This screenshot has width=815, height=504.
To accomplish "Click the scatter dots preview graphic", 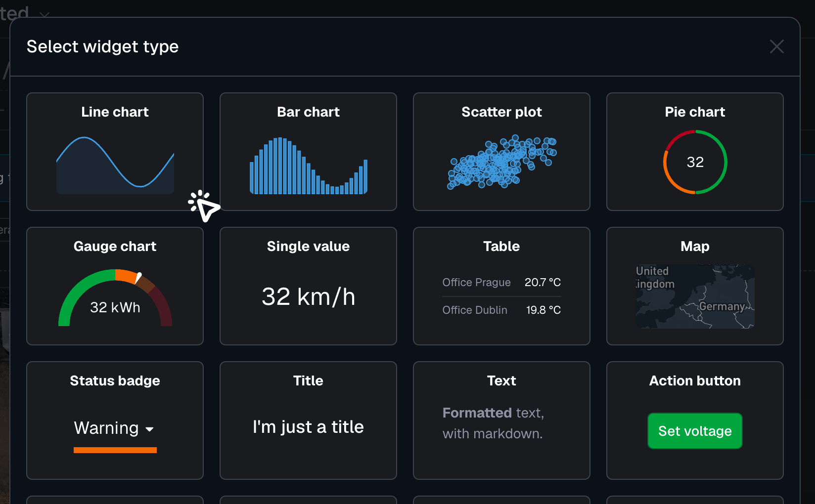I will click(x=502, y=162).
